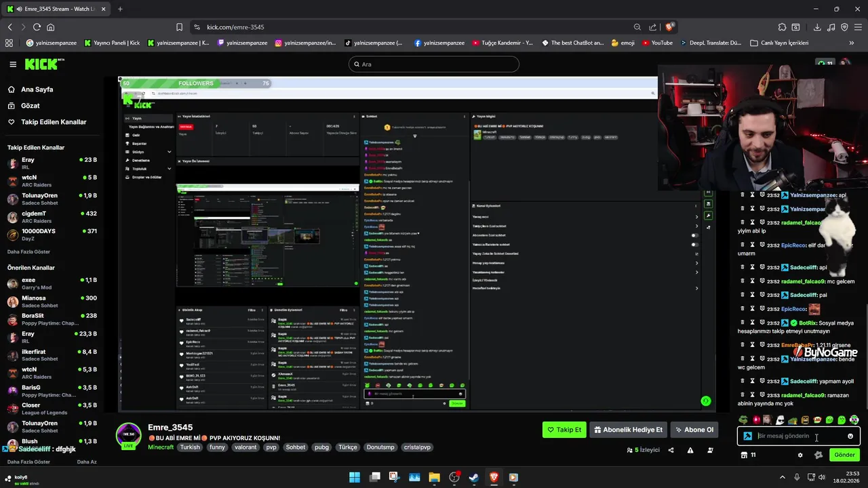Click the Minecraft category link

(161, 447)
